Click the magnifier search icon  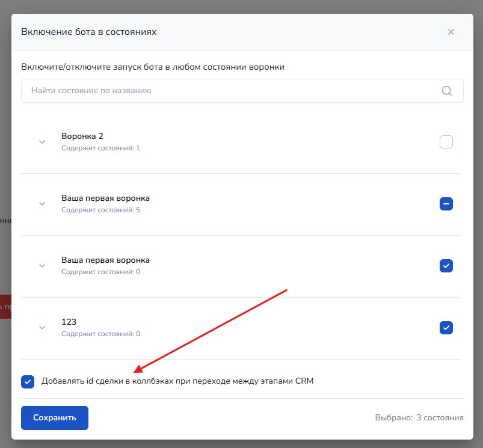pyautogui.click(x=447, y=91)
